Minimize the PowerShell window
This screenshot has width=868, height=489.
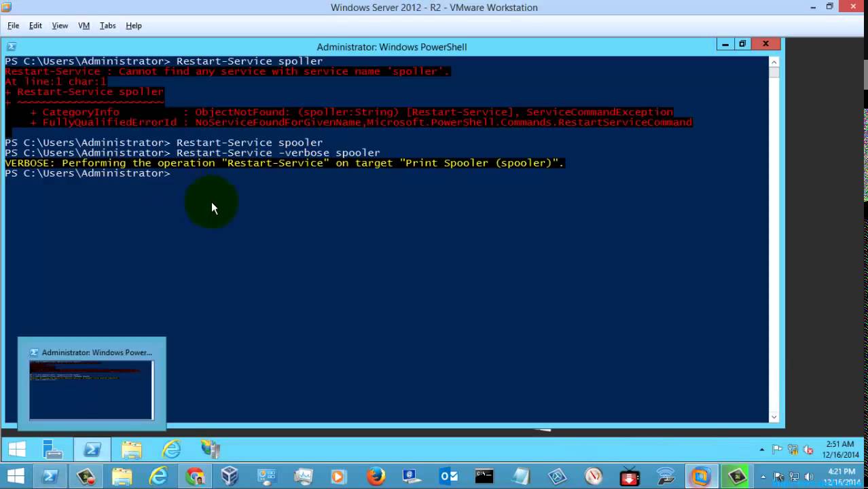tap(725, 44)
